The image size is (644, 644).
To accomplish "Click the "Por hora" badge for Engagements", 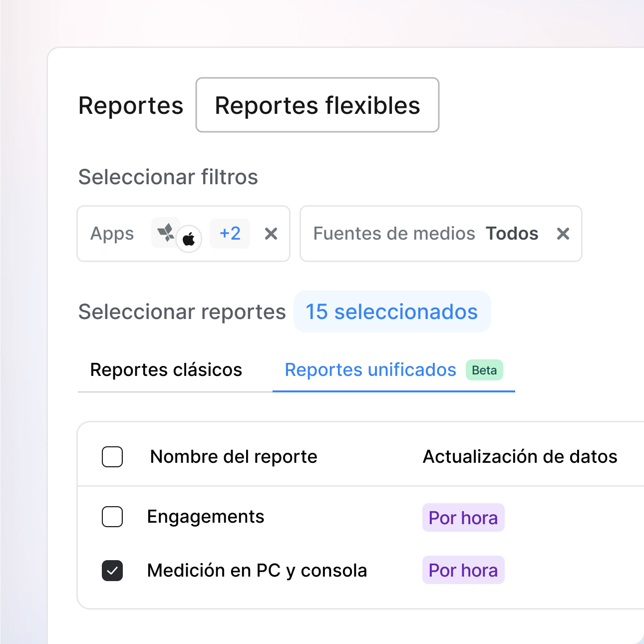I will pos(463,518).
